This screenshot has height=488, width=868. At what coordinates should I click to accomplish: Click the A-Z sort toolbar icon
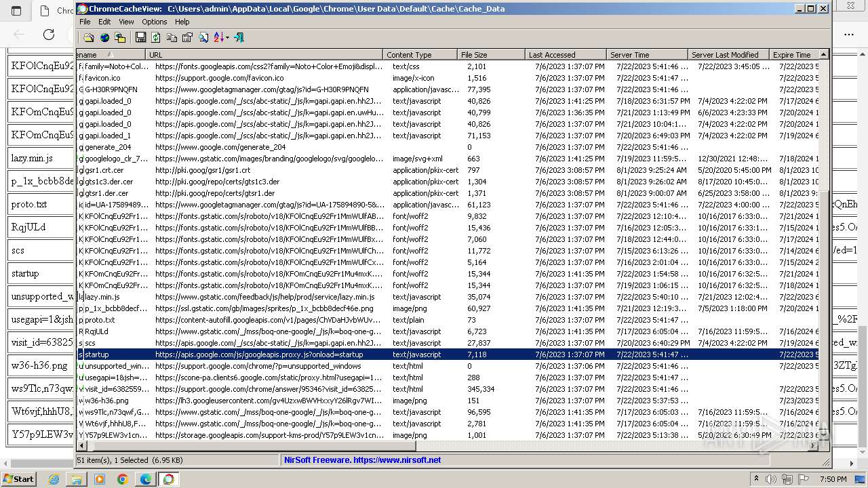218,38
